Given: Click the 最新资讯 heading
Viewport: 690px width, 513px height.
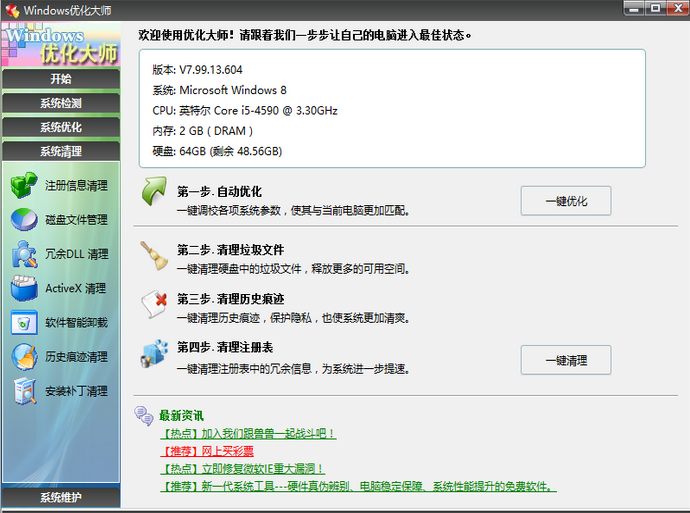Looking at the screenshot, I should pyautogui.click(x=181, y=416).
